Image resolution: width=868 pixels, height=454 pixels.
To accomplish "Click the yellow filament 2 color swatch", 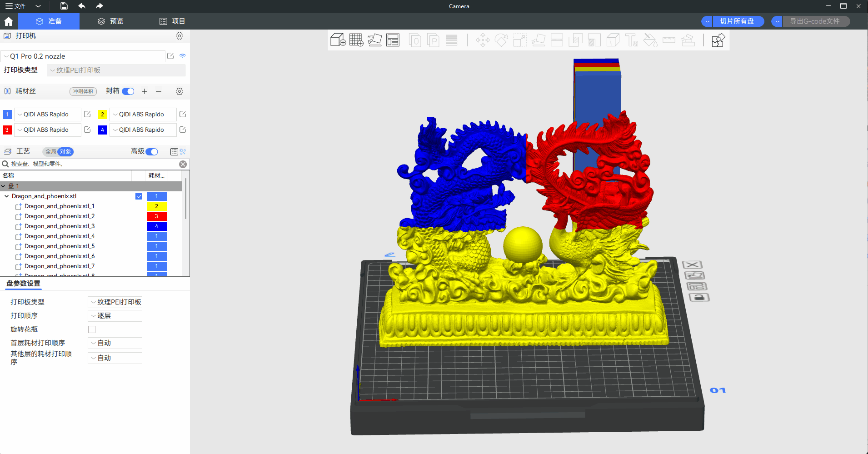I will tap(102, 115).
